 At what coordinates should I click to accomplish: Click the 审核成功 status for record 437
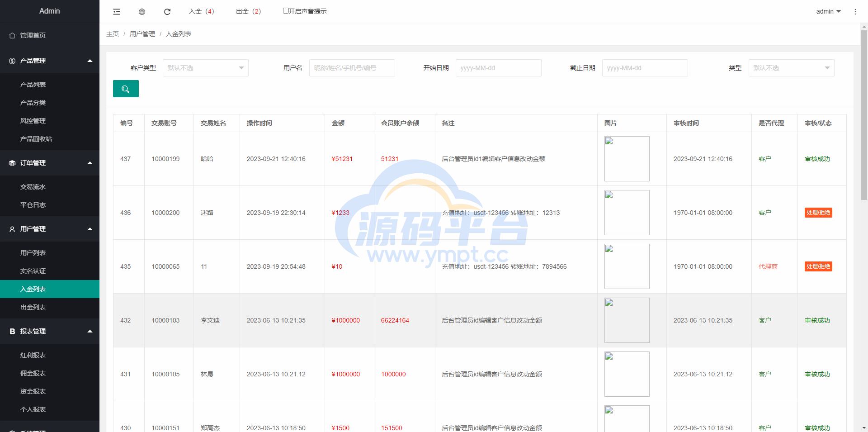(x=817, y=159)
